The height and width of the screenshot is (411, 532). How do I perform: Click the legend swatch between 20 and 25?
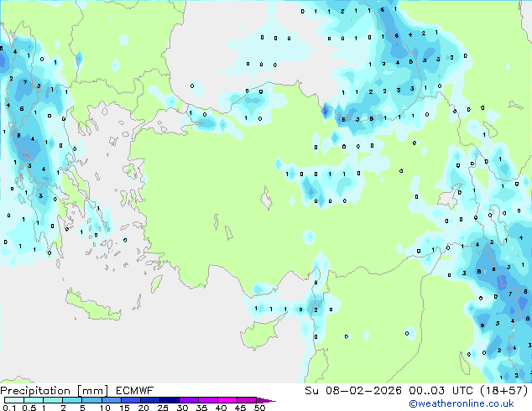click(150, 400)
